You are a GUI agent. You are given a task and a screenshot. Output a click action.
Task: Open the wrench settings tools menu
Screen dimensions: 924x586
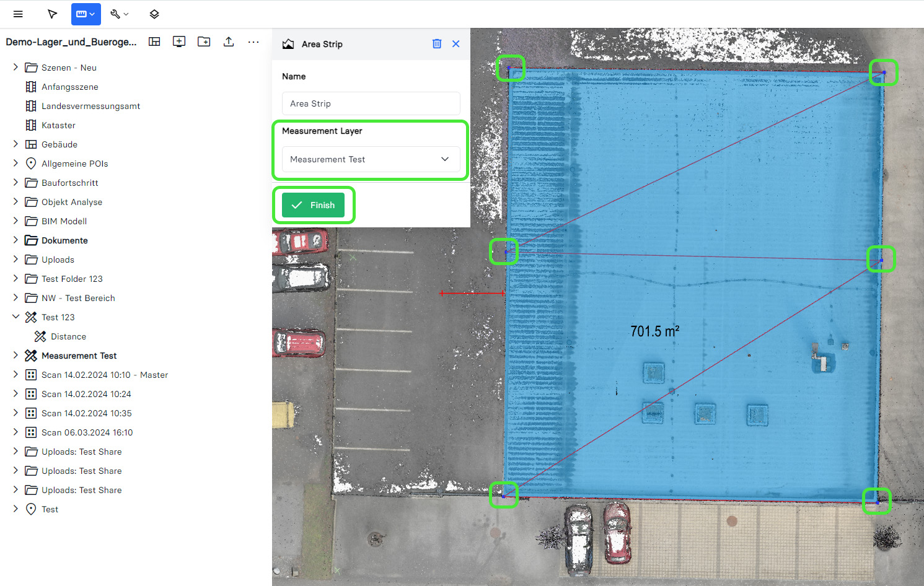[119, 14]
